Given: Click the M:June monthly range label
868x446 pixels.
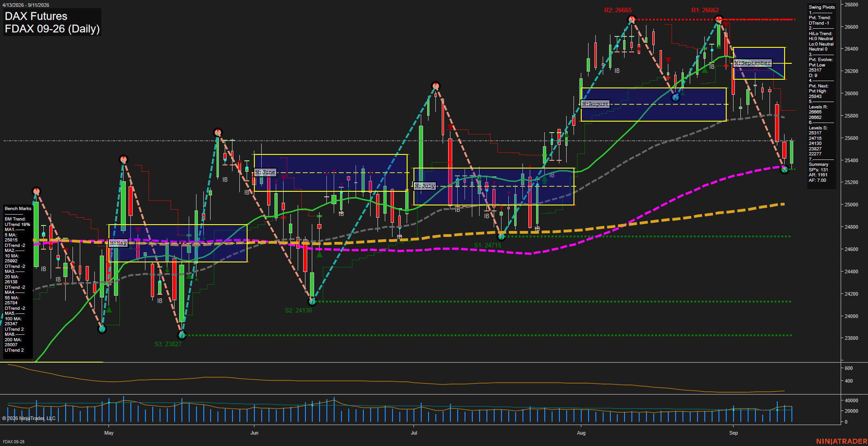Looking at the screenshot, I should [x=265, y=172].
